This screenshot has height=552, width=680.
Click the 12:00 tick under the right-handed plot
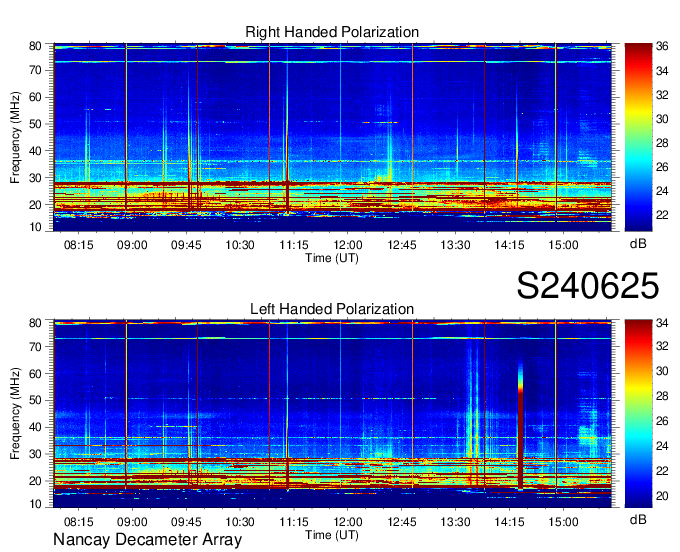tap(348, 245)
